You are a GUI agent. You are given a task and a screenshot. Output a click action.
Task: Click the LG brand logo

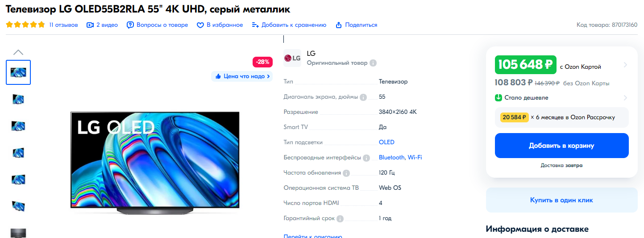(292, 58)
